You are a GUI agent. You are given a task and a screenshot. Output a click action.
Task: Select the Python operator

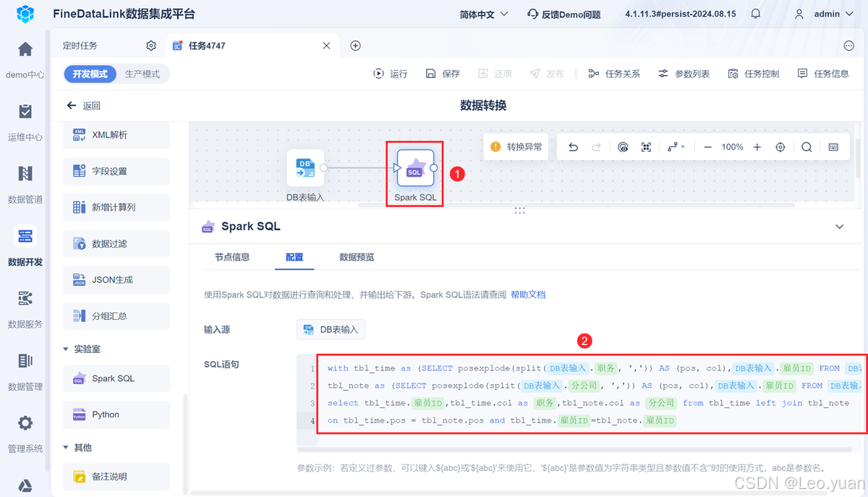click(x=116, y=415)
